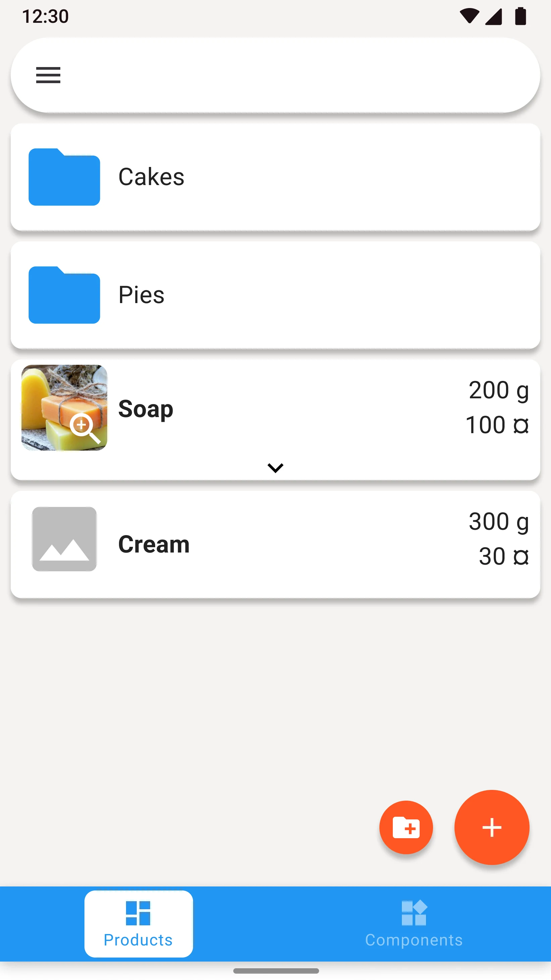The height and width of the screenshot is (980, 551).
Task: Select the Products tab label
Action: (x=138, y=940)
